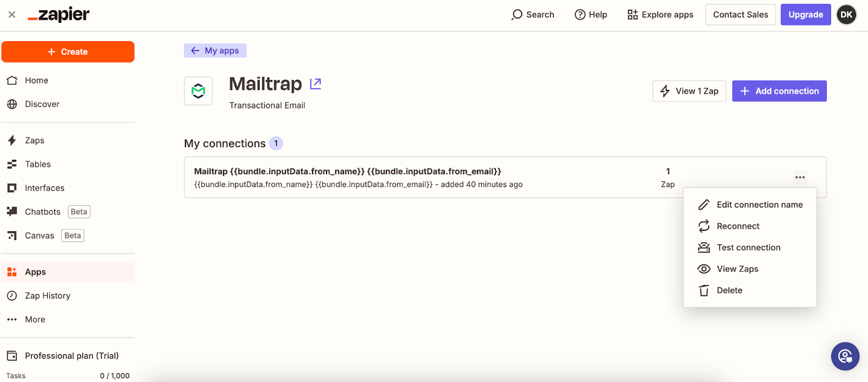Toggle the connection three-dot options menu
Screen dimensions: 868x382
tap(800, 177)
